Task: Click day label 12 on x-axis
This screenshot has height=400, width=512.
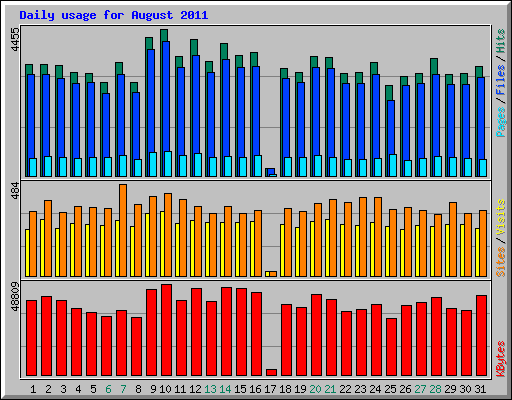Action: coord(195,389)
